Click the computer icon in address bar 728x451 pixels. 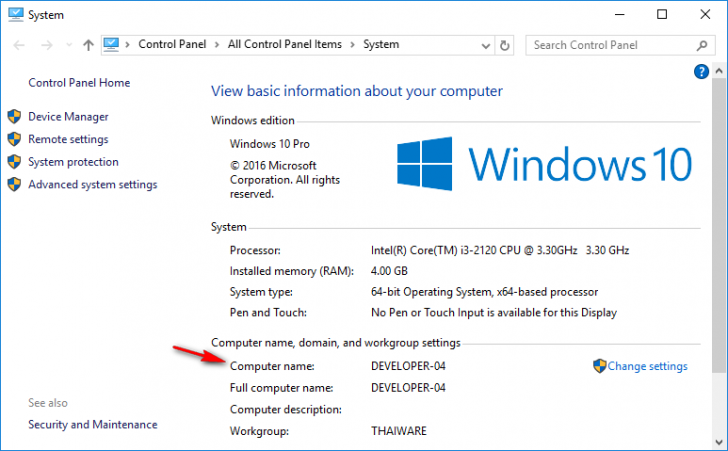(x=111, y=45)
